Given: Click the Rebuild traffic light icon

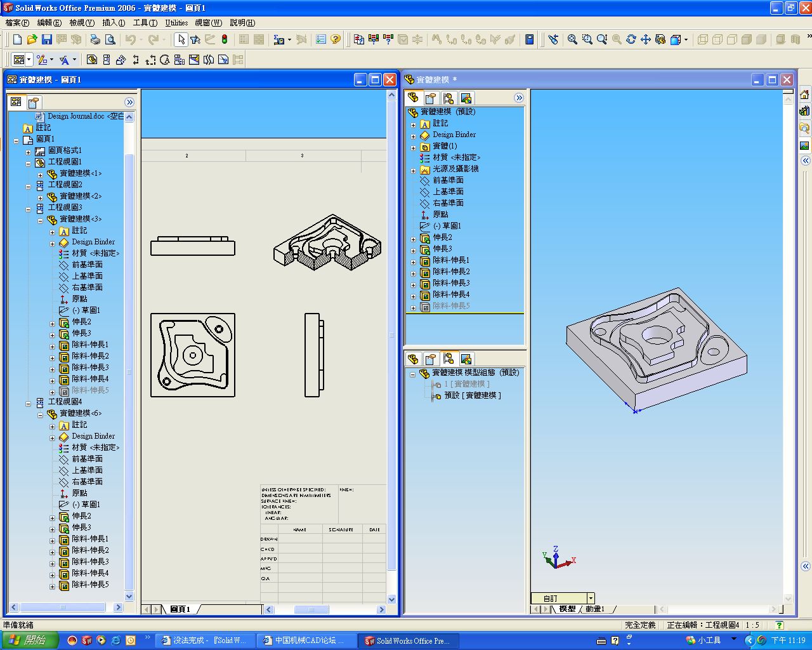Looking at the screenshot, I should click(225, 39).
